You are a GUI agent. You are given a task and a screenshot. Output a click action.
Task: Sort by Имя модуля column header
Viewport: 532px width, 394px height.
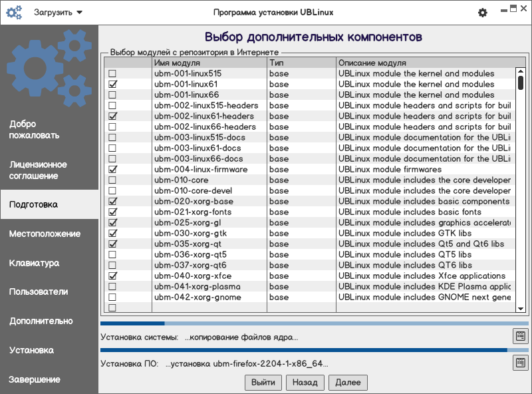pyautogui.click(x=209, y=63)
